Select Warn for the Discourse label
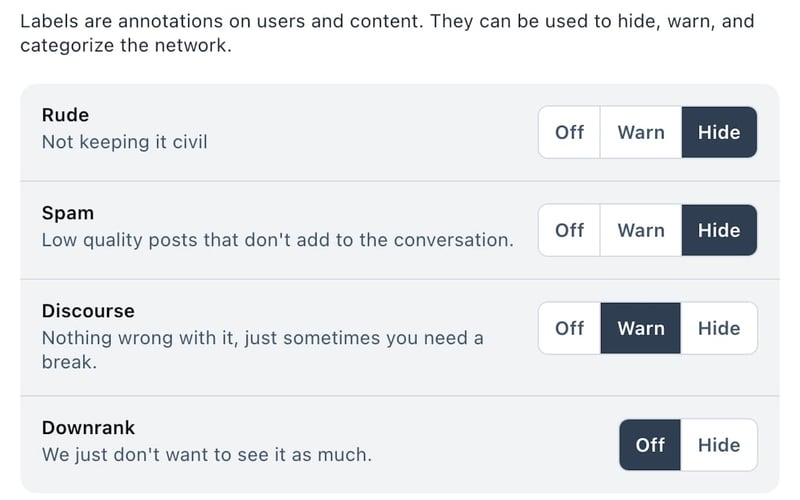 coord(641,328)
